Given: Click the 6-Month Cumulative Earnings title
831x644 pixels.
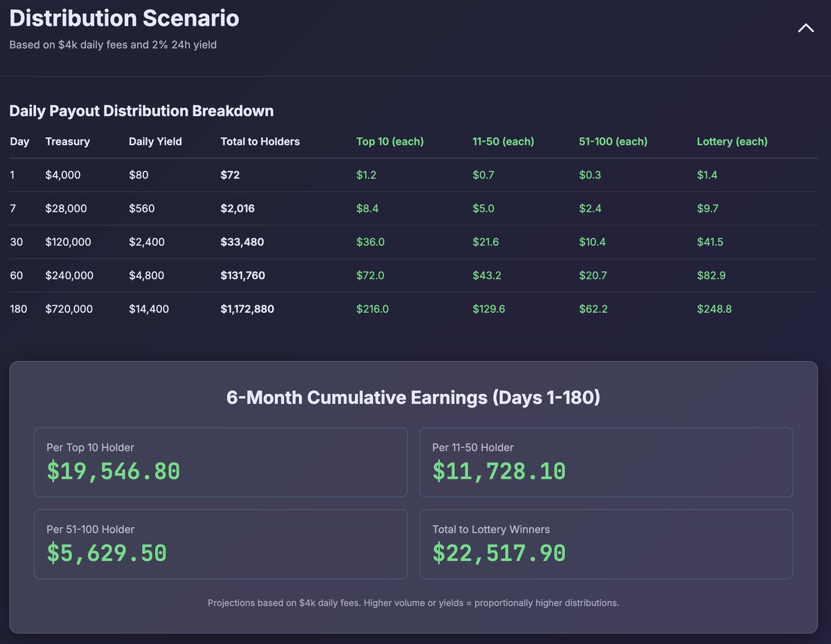Looking at the screenshot, I should click(x=413, y=397).
